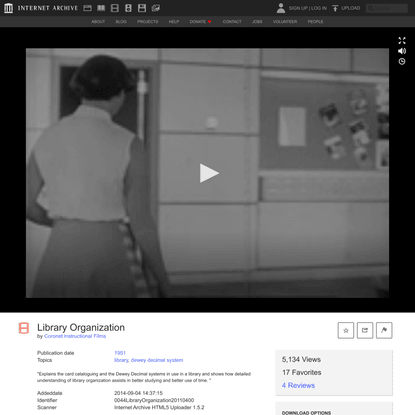The width and height of the screenshot is (415, 415).
Task: Open the 4 Reviews link
Action: coord(298,385)
